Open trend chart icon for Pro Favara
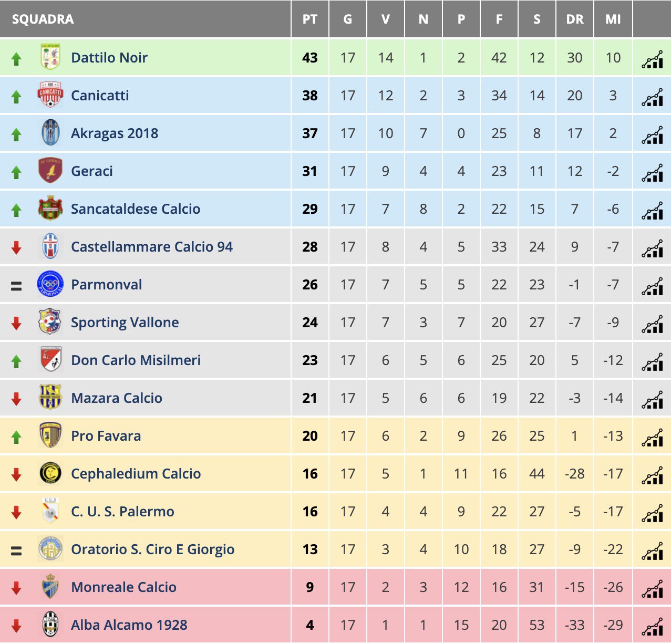Viewport: 671px width, 644px height. (x=652, y=438)
